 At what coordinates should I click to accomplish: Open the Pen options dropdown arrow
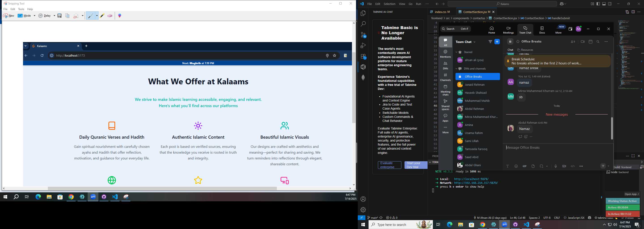pyautogui.click(x=97, y=16)
